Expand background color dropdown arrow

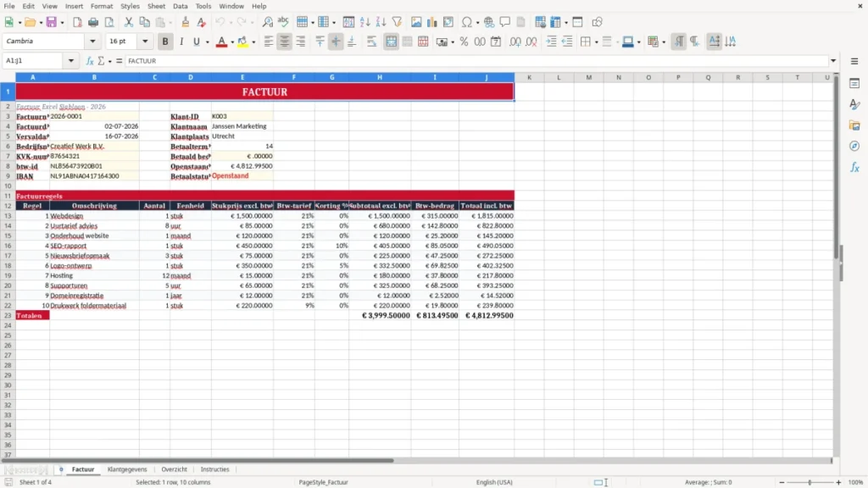click(253, 42)
